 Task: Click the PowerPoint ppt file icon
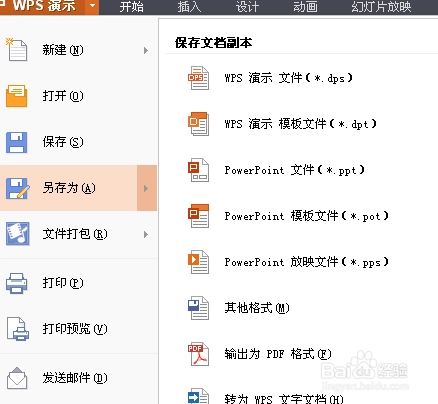click(198, 170)
